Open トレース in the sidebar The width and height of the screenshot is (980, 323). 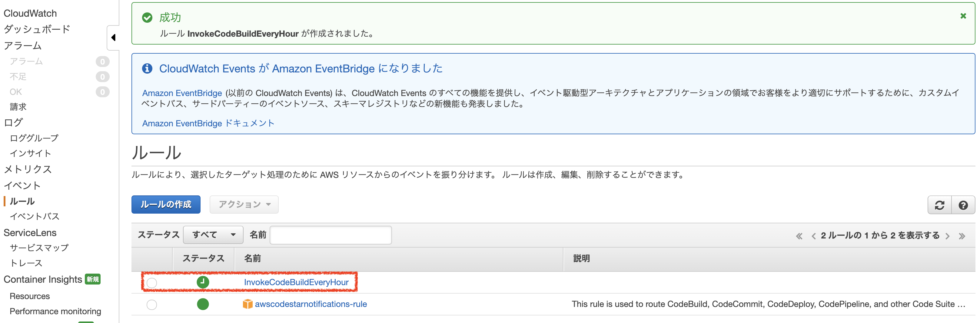26,263
